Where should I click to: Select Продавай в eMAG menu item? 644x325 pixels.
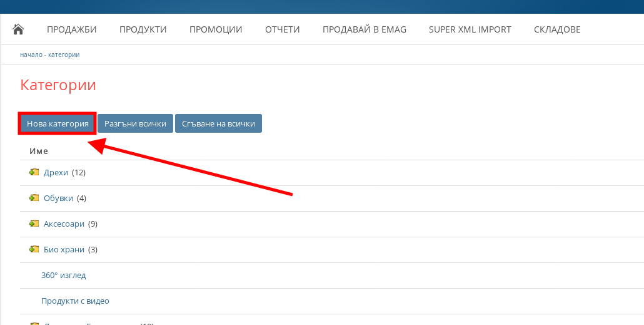pyautogui.click(x=364, y=29)
